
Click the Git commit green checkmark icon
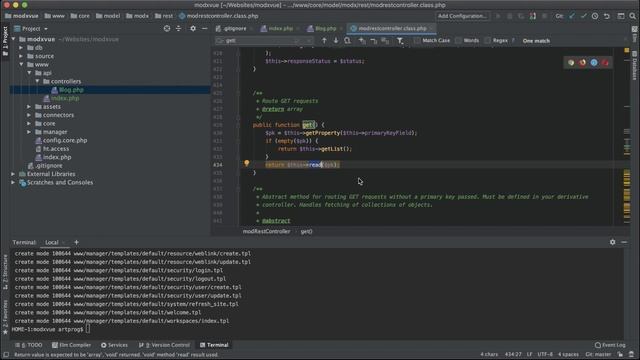click(584, 16)
